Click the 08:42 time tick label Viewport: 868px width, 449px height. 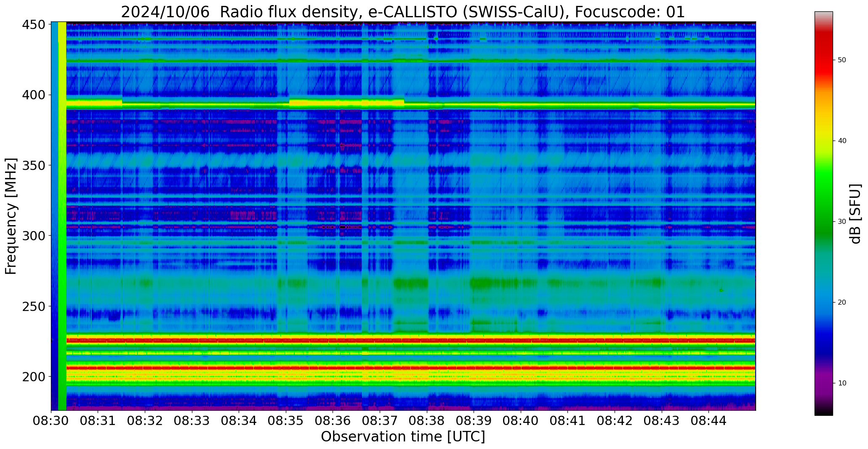[615, 420]
